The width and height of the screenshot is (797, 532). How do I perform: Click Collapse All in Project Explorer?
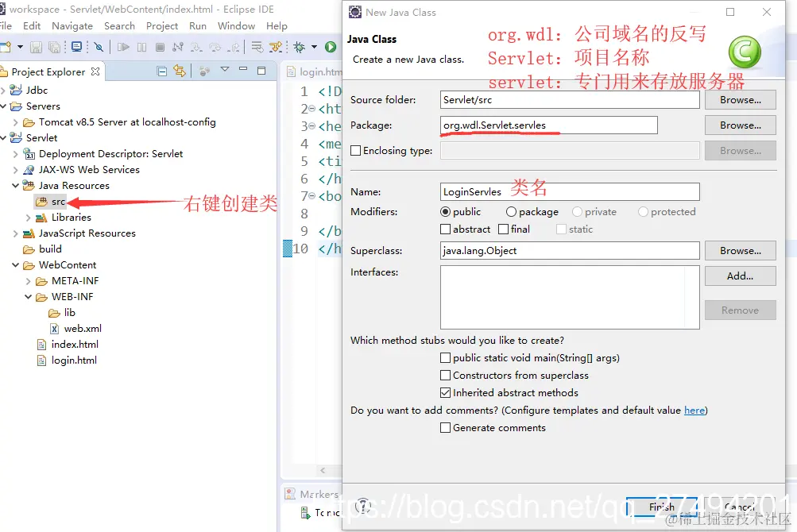(x=161, y=71)
